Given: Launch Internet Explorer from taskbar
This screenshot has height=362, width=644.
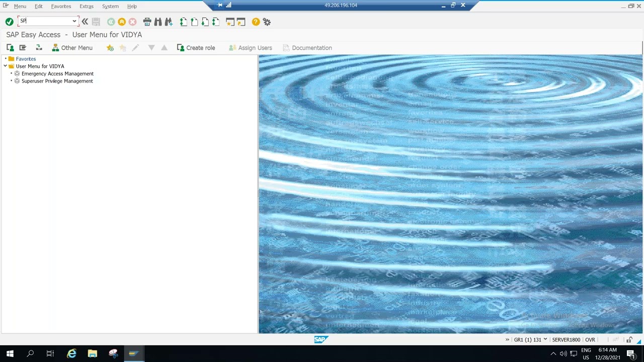Looking at the screenshot, I should pyautogui.click(x=71, y=353).
